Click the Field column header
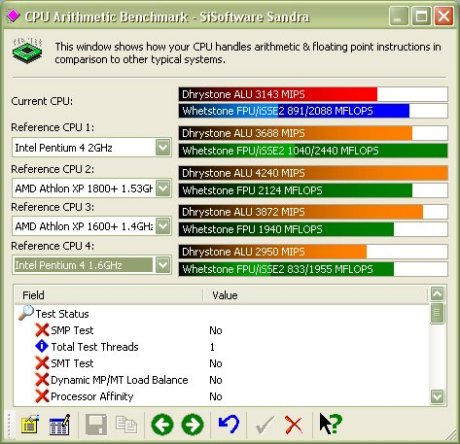Screen dimensions: 460x444 pyautogui.click(x=109, y=295)
